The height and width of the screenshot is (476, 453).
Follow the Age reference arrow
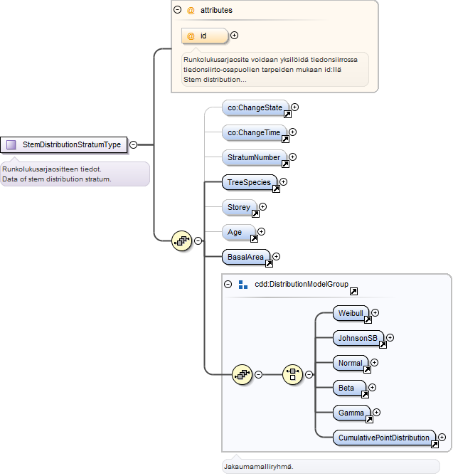pyautogui.click(x=254, y=238)
